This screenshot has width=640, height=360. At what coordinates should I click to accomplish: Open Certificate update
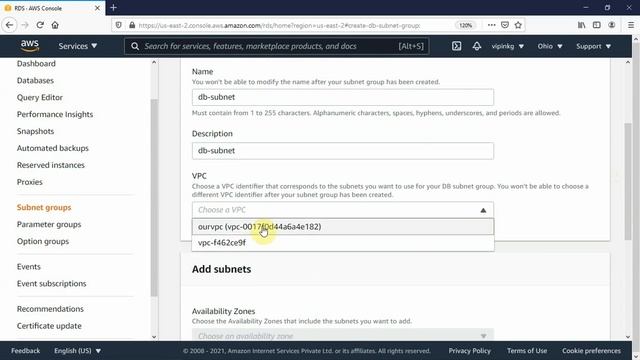tap(49, 326)
